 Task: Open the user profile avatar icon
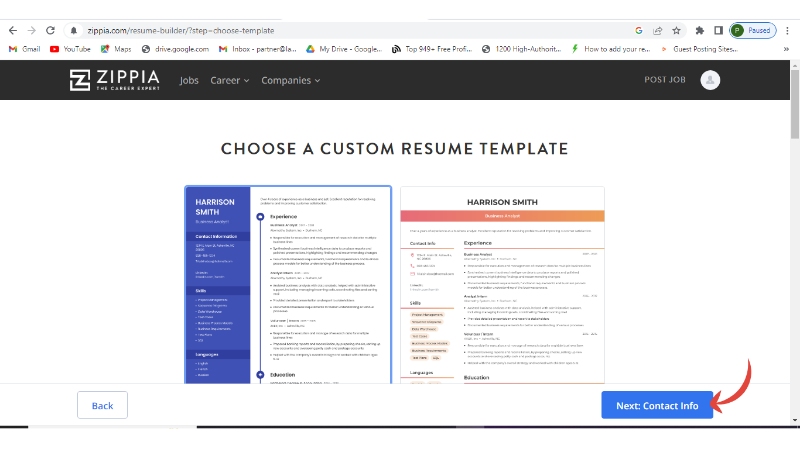(x=710, y=80)
